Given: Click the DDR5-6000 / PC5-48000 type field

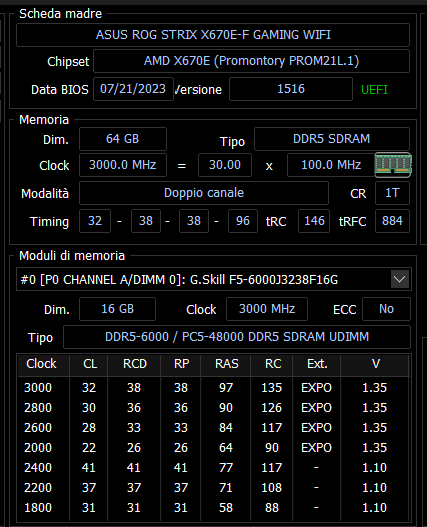Looking at the screenshot, I should point(237,337).
